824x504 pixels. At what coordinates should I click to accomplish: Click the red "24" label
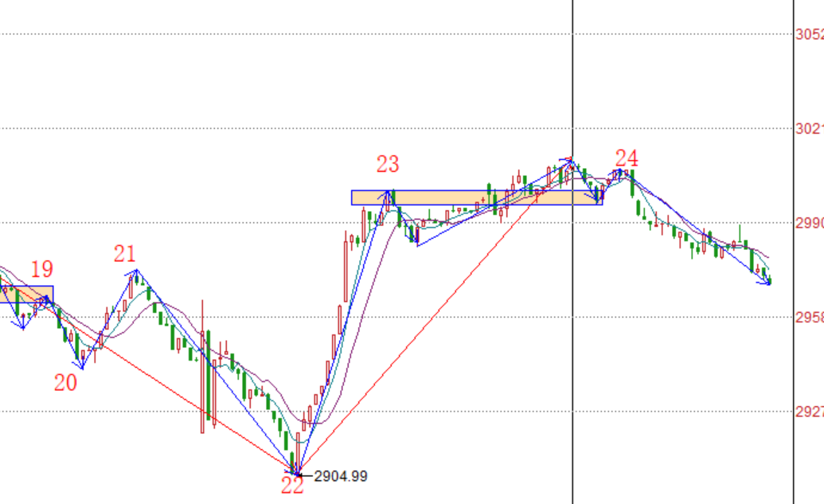point(627,158)
